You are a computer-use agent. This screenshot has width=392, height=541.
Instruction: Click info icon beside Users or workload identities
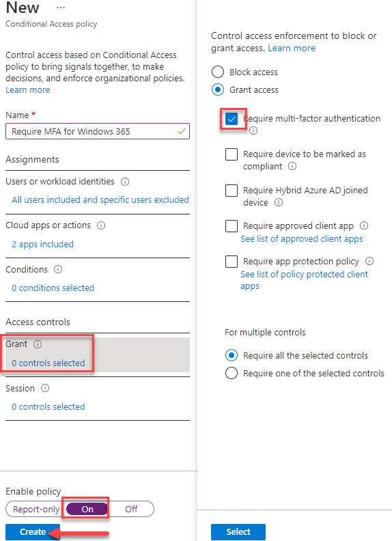point(125,182)
